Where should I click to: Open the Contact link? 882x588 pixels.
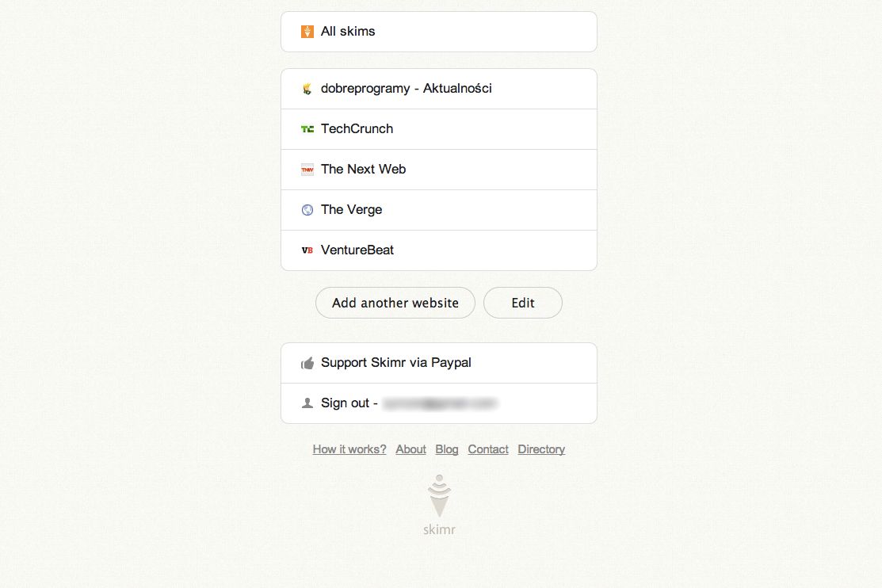click(x=488, y=449)
